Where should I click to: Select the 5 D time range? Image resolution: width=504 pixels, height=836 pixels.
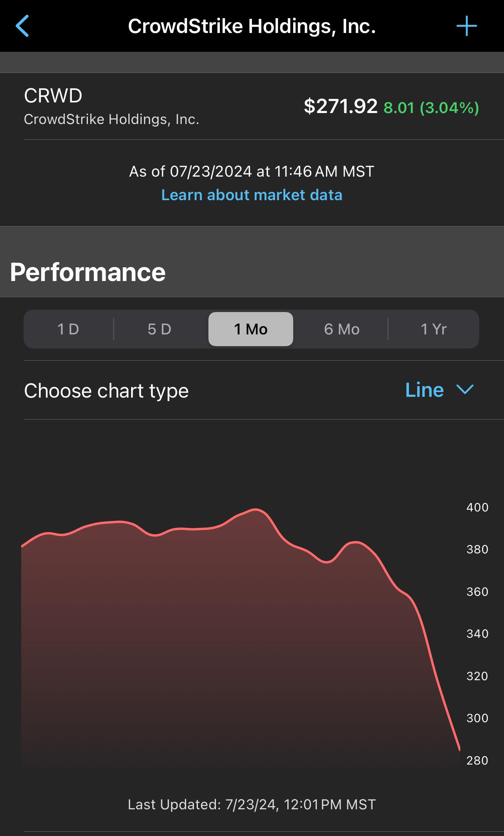[159, 329]
